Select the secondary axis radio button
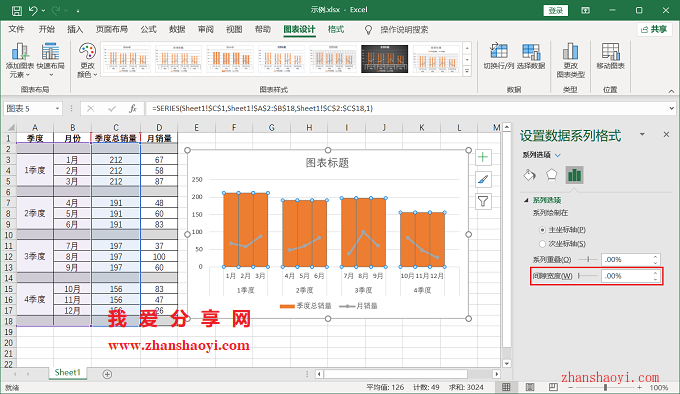The height and width of the screenshot is (394, 680). coord(542,244)
